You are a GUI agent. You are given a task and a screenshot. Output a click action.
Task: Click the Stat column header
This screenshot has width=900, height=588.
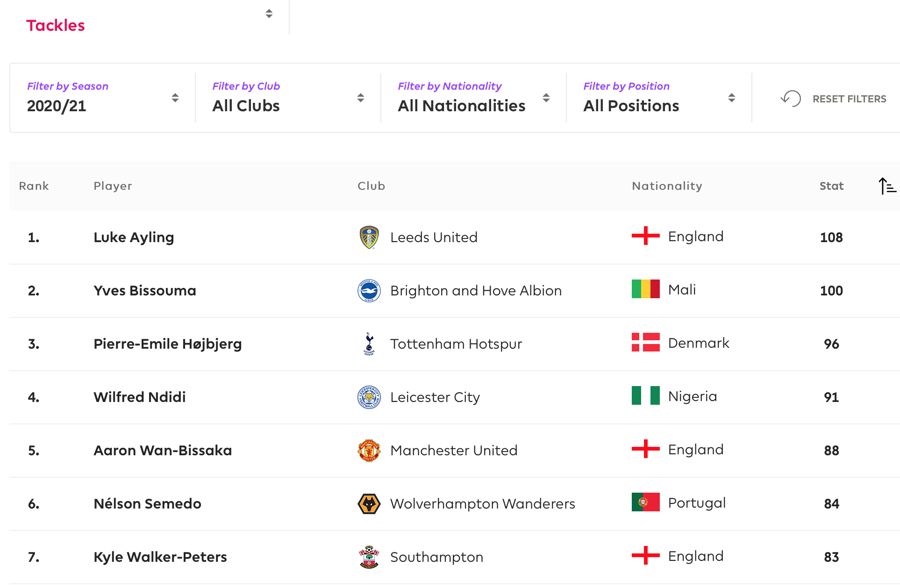pyautogui.click(x=831, y=186)
